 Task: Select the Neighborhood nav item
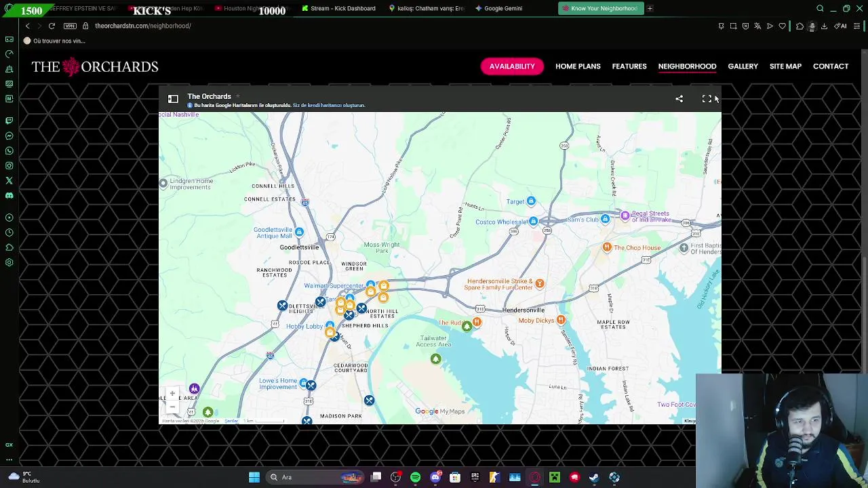point(687,66)
